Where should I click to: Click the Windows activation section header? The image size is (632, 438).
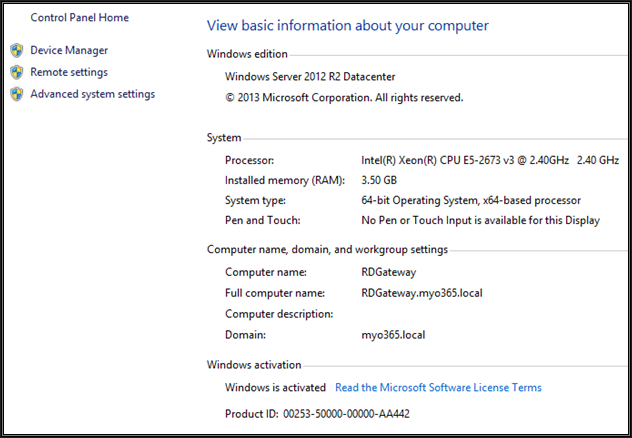coord(254,365)
